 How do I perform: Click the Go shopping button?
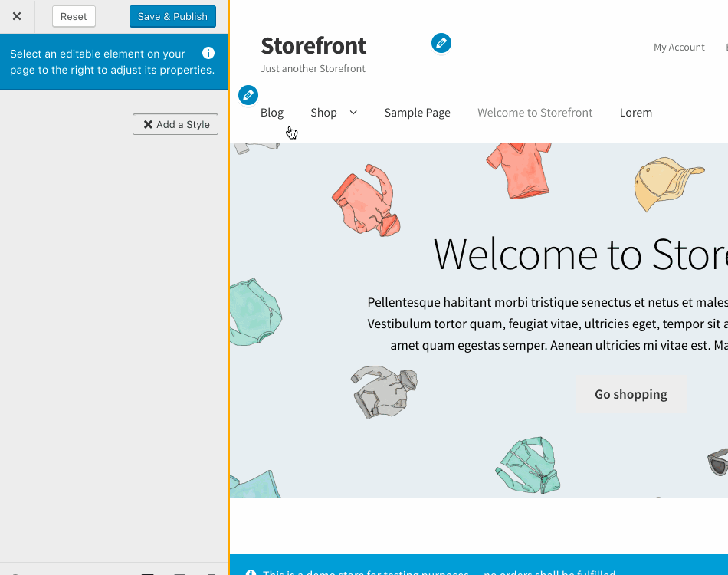click(630, 393)
